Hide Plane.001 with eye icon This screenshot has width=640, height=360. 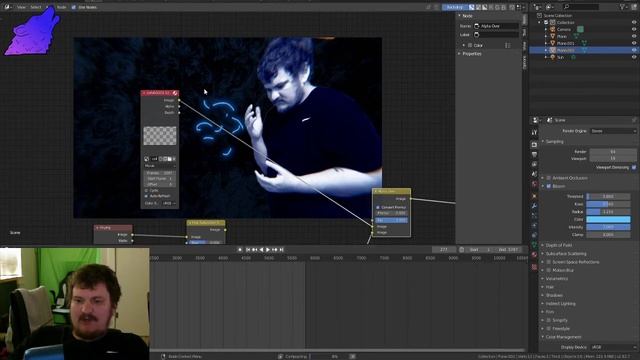tap(634, 43)
